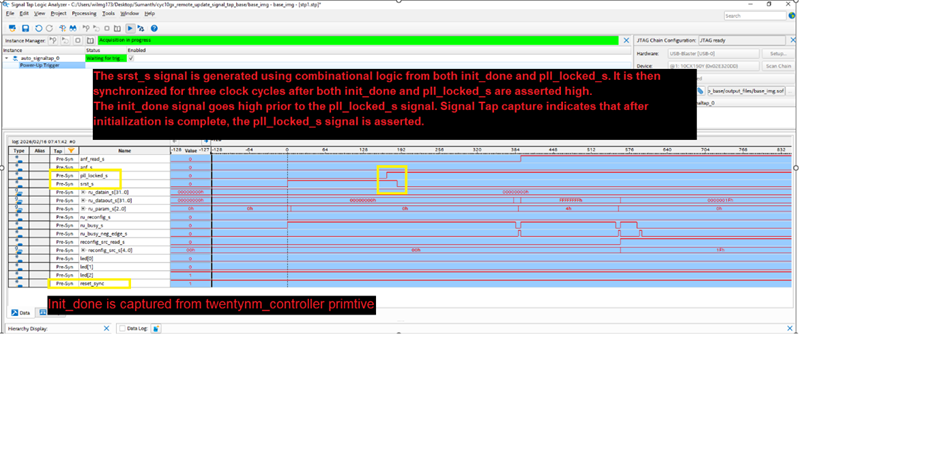
Task: Open the File menu
Action: 10,13
